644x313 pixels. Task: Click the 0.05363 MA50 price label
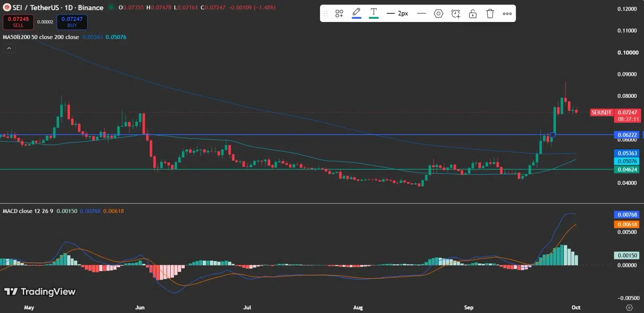tap(627, 153)
